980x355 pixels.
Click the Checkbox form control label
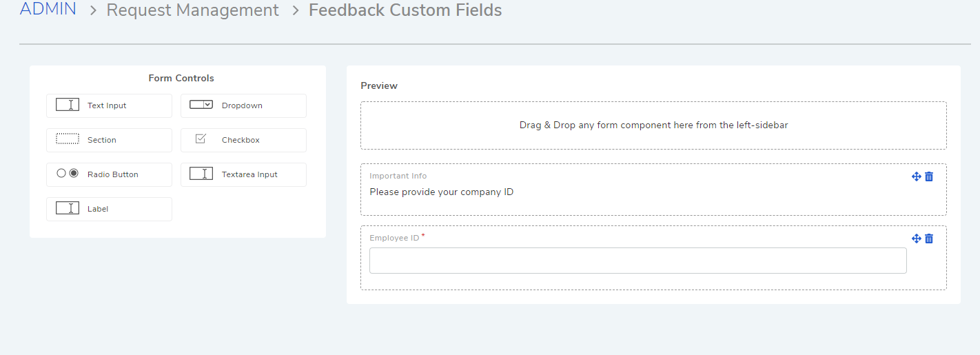(x=241, y=140)
